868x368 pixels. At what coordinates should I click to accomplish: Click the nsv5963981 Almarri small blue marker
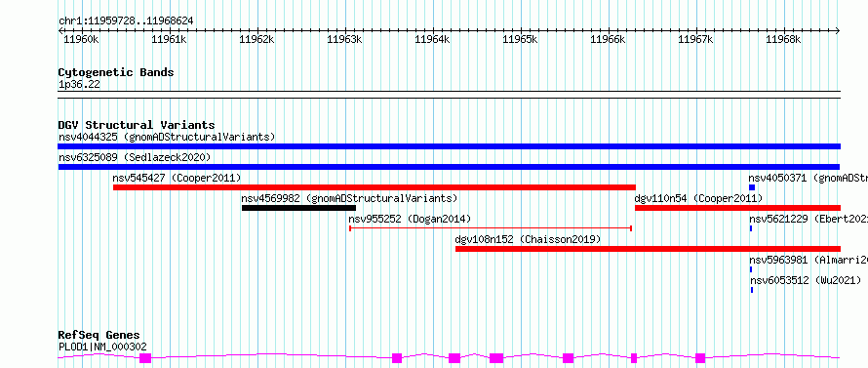click(751, 269)
